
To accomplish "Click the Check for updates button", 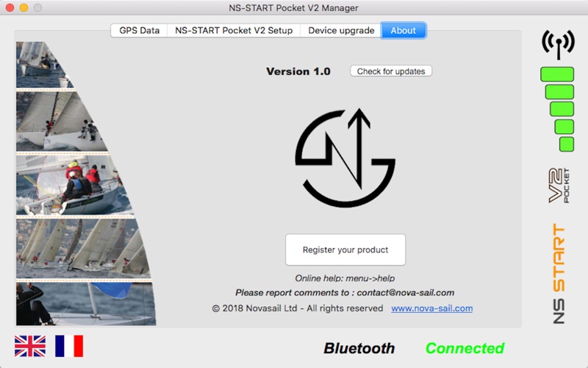I will (x=391, y=71).
